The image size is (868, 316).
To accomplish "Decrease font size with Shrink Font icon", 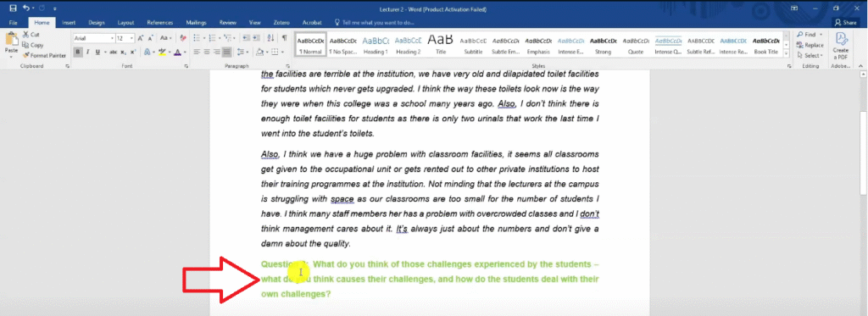I will pos(150,38).
